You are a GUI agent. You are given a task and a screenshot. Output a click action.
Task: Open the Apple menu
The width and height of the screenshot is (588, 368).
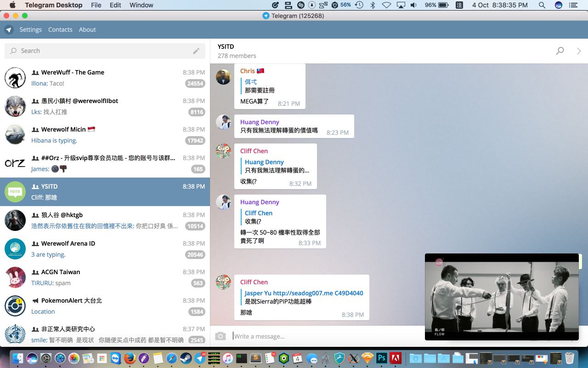point(12,5)
